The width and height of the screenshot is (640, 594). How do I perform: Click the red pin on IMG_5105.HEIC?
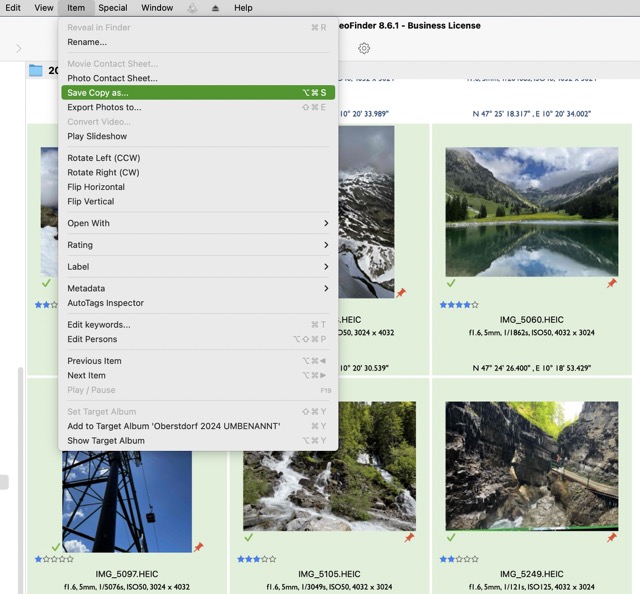pos(409,538)
